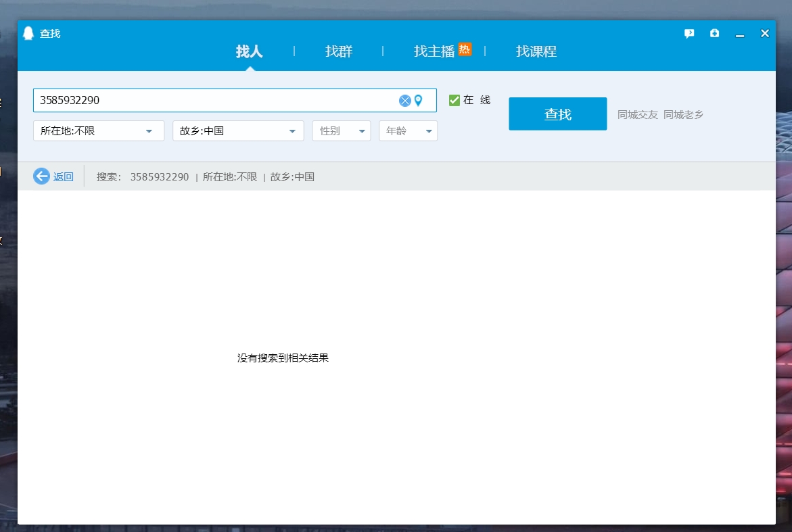
Task: Open the 性别 gender dropdown
Action: [x=341, y=131]
